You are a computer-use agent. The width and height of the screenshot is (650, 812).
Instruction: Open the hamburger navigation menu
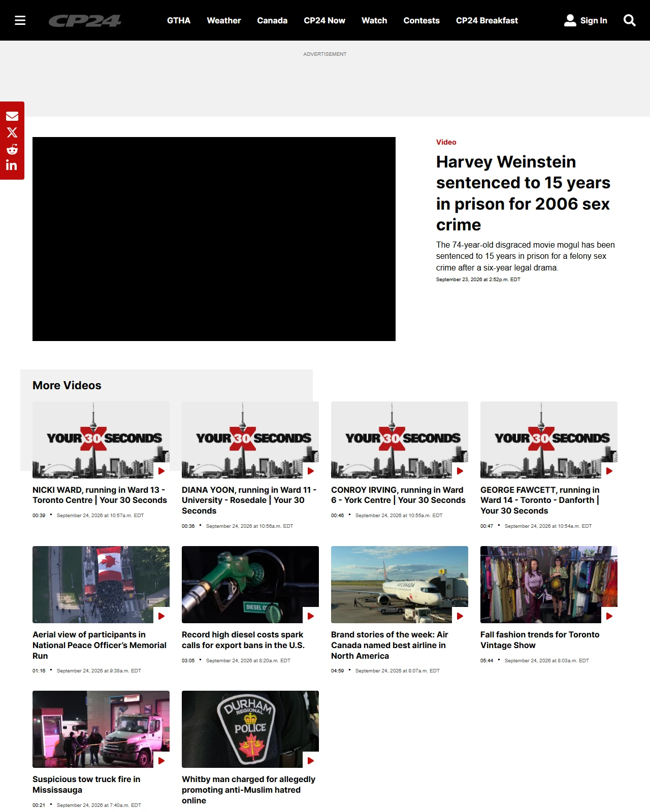tap(20, 20)
